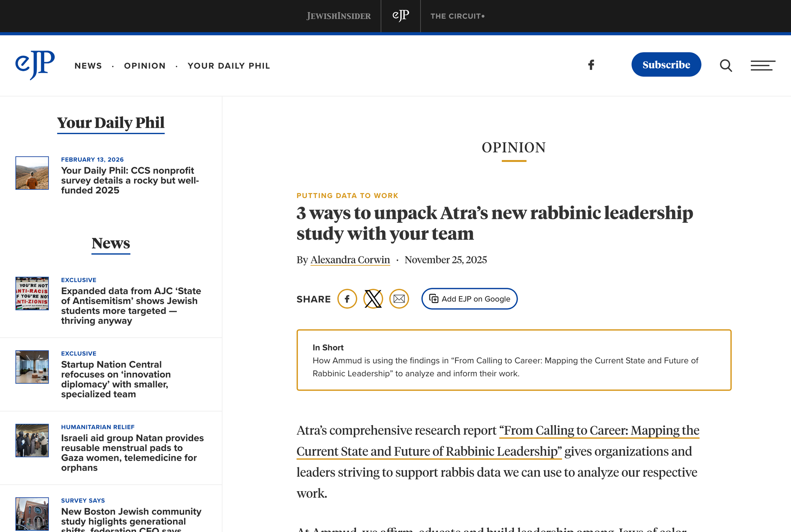Click the eJP emblem in the top bar
This screenshot has width=791, height=532.
[x=401, y=15]
